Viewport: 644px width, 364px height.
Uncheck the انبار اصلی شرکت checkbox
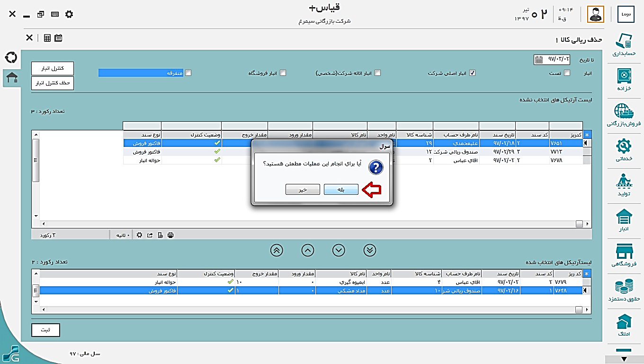472,73
